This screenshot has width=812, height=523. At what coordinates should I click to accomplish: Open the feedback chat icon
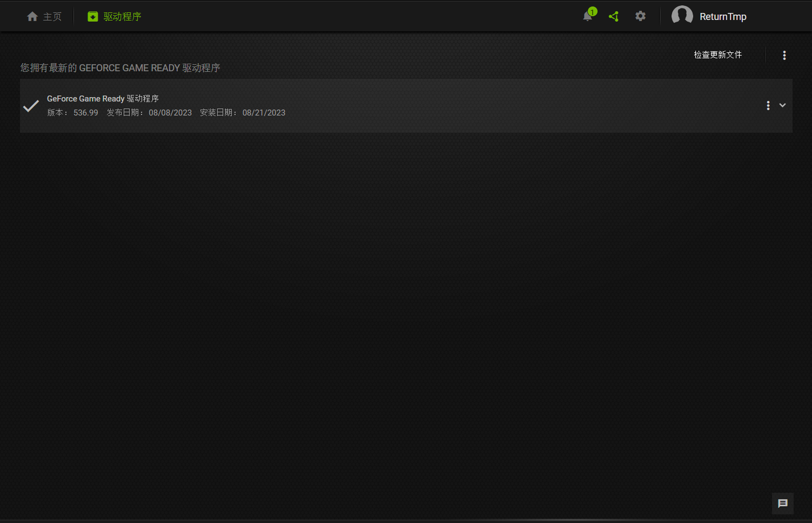[x=783, y=504]
